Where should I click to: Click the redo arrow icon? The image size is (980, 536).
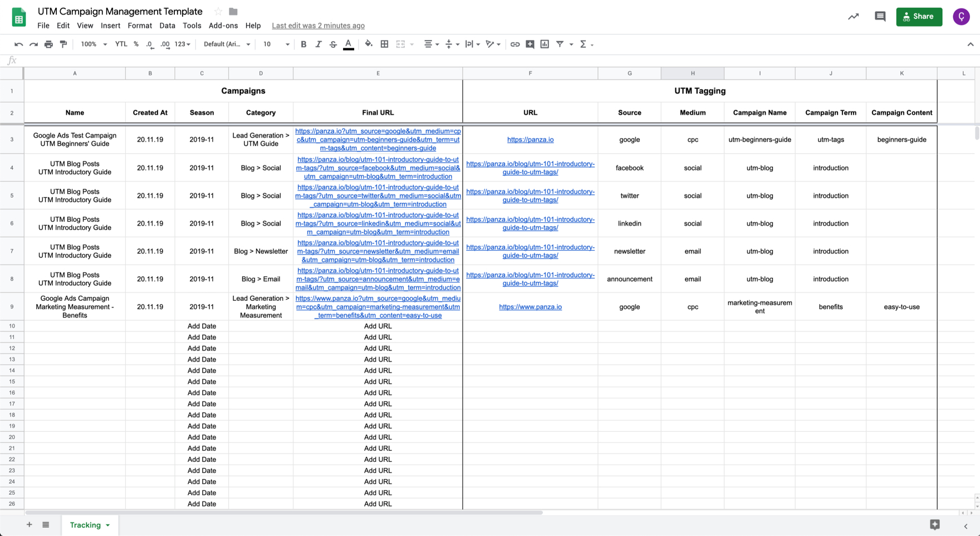point(33,44)
